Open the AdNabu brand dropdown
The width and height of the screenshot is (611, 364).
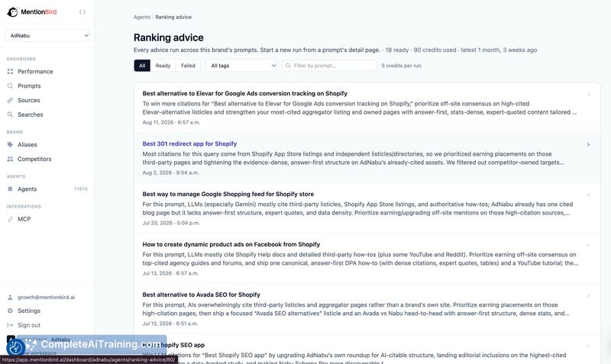[47, 35]
